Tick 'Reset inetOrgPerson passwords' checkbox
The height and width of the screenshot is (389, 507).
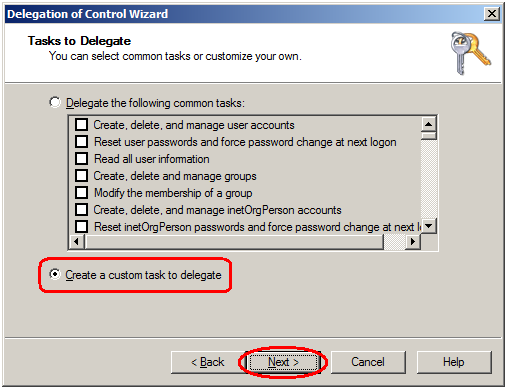pyautogui.click(x=82, y=227)
